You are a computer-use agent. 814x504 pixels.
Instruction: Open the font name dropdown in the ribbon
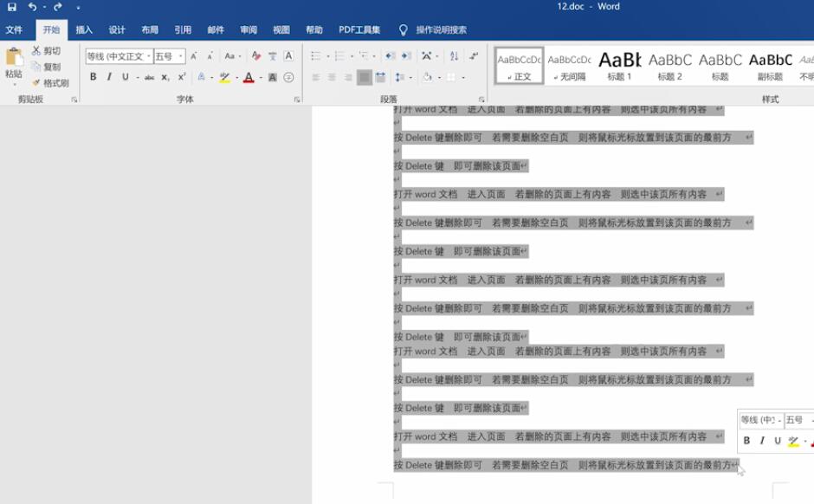(149, 56)
